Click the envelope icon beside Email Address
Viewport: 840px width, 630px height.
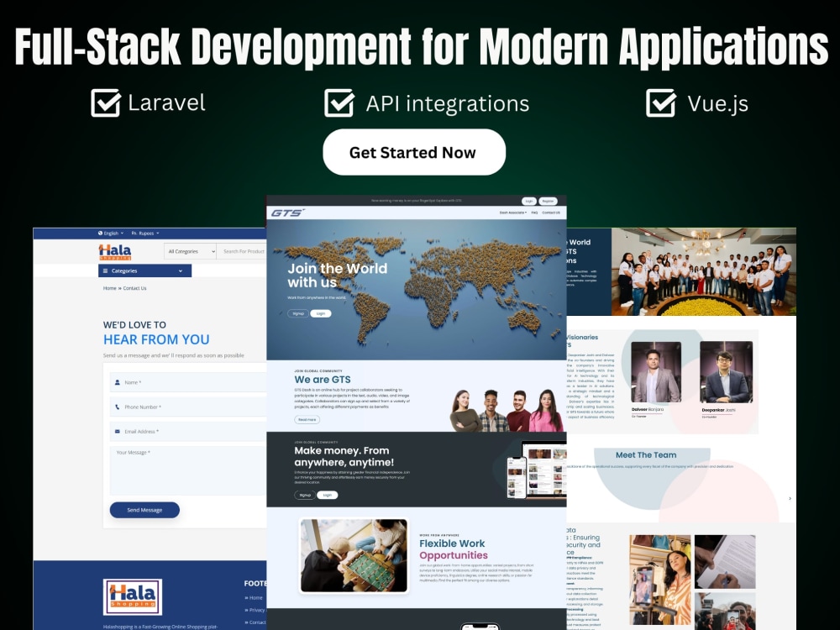[x=118, y=432]
